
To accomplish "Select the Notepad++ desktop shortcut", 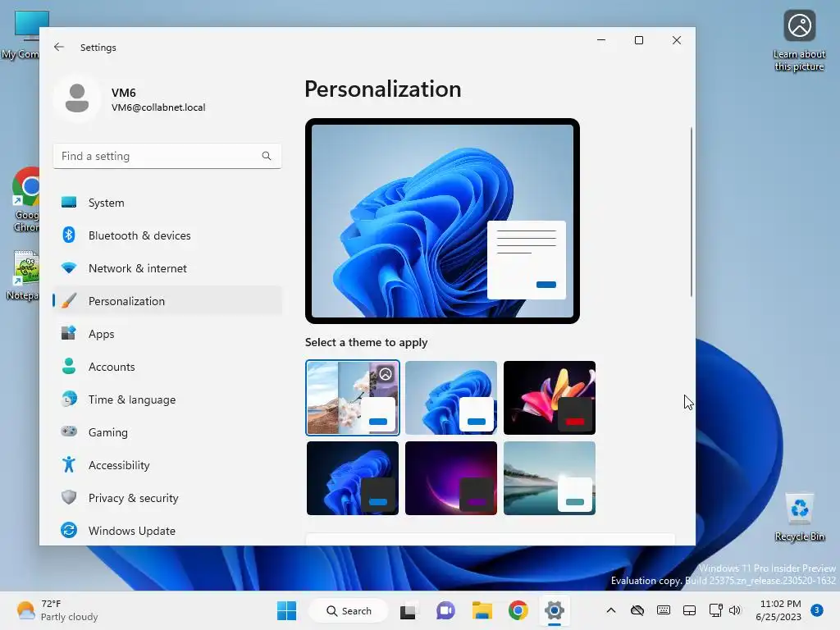I will tap(22, 276).
